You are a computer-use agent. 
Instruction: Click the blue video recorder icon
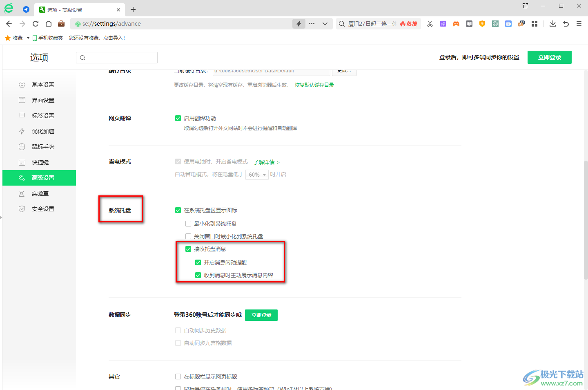coord(508,24)
